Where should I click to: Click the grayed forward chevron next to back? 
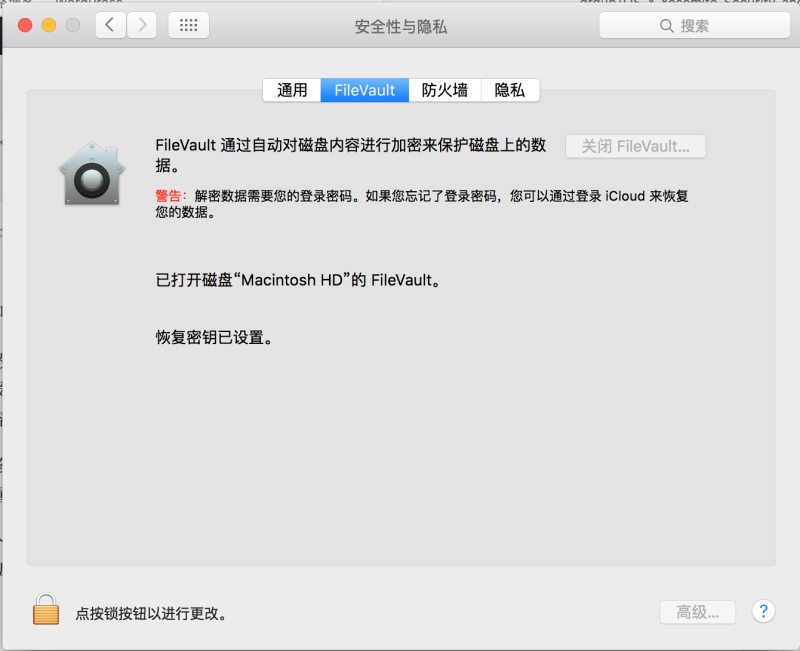coord(140,25)
